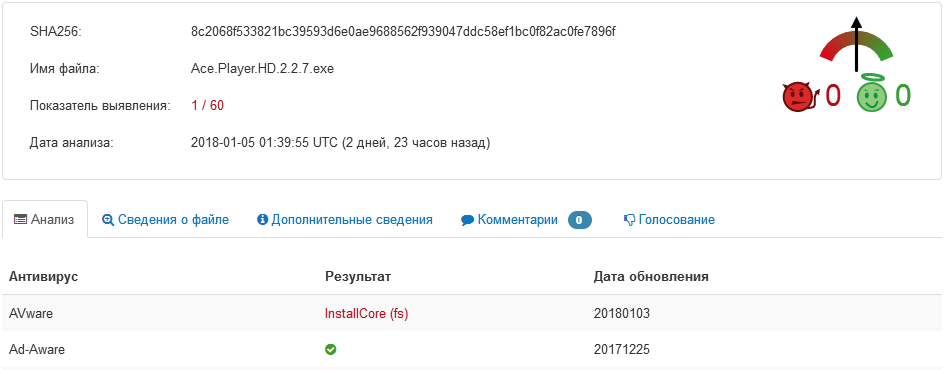Click the 1 / 60 detection ratio
The width and height of the screenshot is (944, 370).
click(207, 106)
